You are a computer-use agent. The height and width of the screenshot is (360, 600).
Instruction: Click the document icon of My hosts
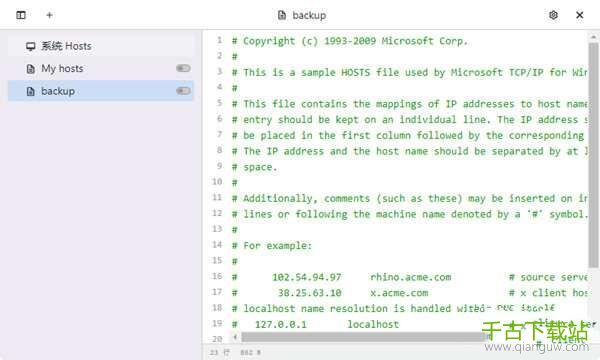point(31,69)
